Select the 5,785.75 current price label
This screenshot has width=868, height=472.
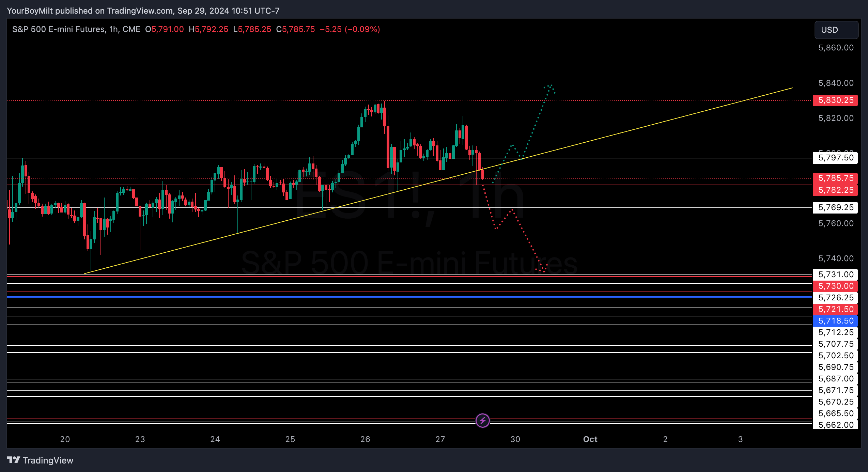tap(835, 178)
